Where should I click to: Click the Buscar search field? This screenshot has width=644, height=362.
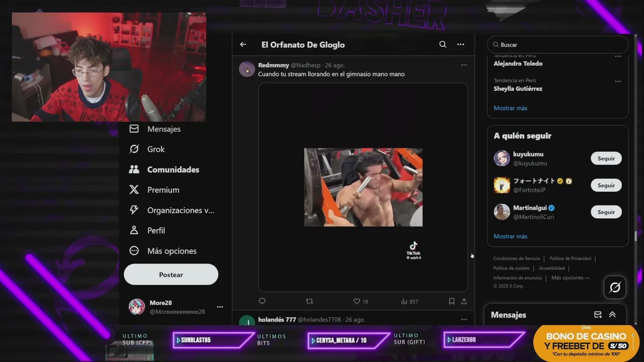coord(557,45)
